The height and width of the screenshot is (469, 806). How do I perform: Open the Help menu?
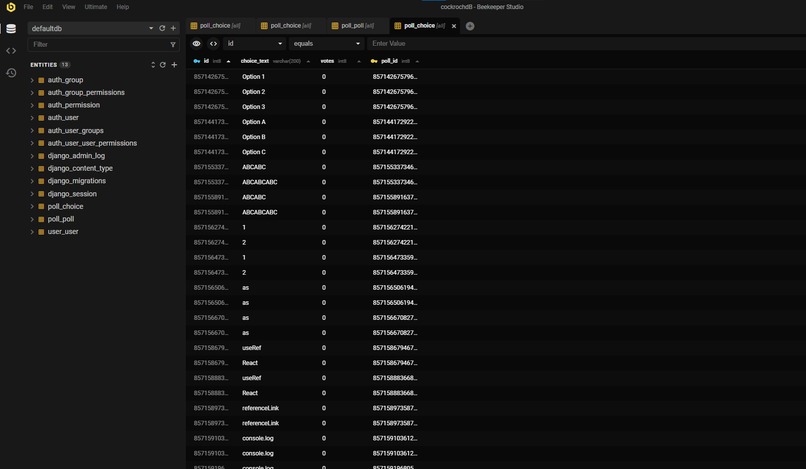point(122,7)
